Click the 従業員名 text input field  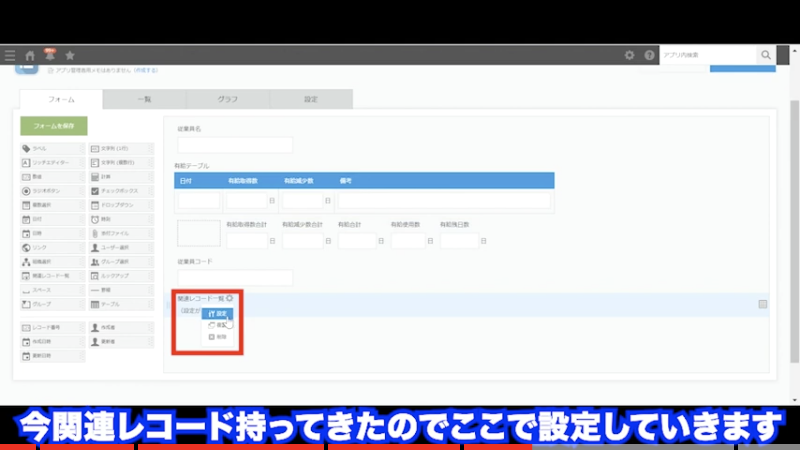click(234, 145)
